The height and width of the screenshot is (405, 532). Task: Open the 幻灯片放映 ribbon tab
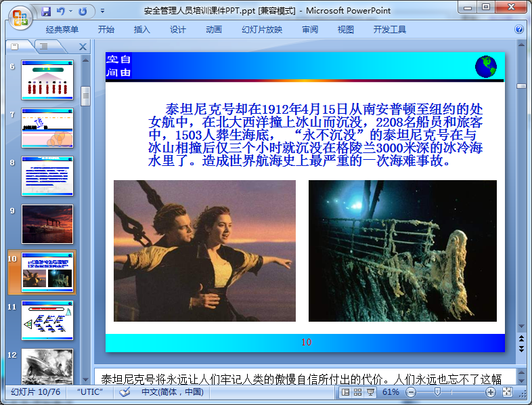(x=261, y=30)
